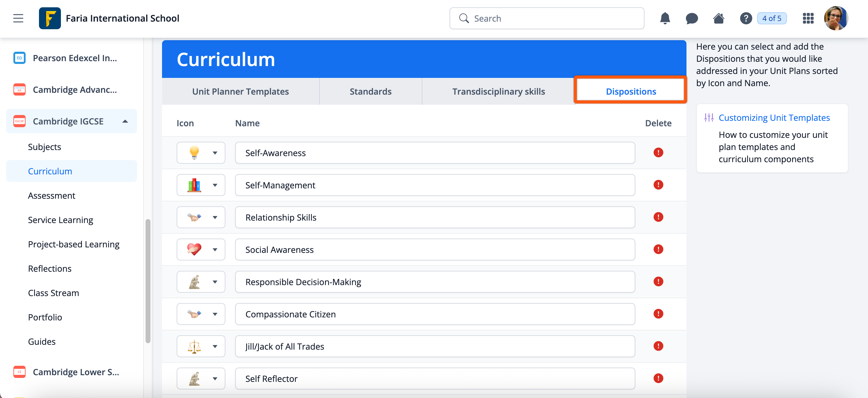
Task: Click the sidebar vertical scrollbar
Action: tap(148, 281)
